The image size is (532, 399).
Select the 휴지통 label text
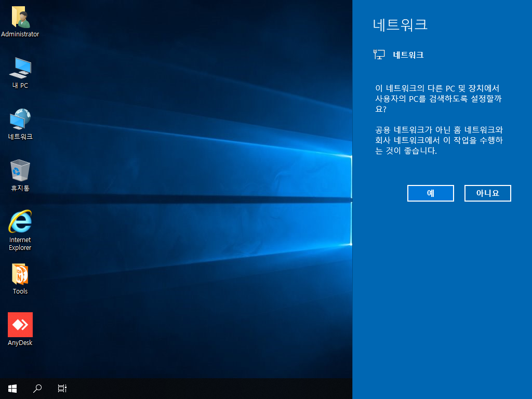coord(20,188)
